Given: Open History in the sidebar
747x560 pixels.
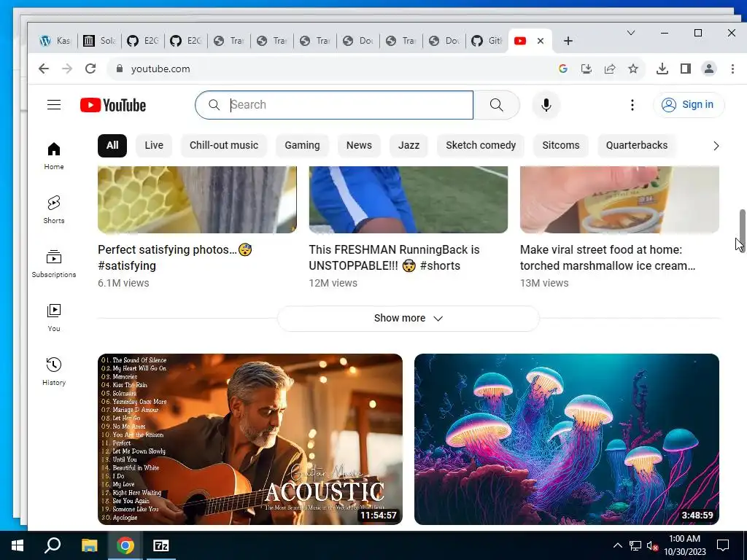Looking at the screenshot, I should coord(54,371).
